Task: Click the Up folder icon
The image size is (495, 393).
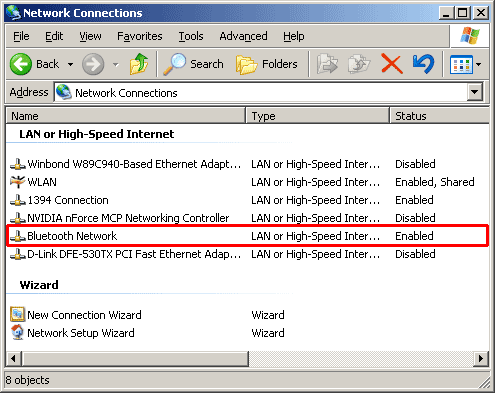Action: pyautogui.click(x=139, y=64)
